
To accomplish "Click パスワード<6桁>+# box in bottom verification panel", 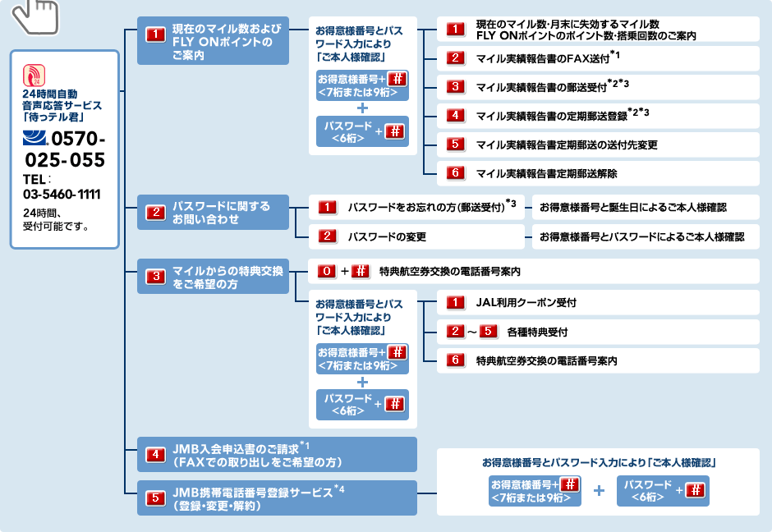I will pos(664,491).
